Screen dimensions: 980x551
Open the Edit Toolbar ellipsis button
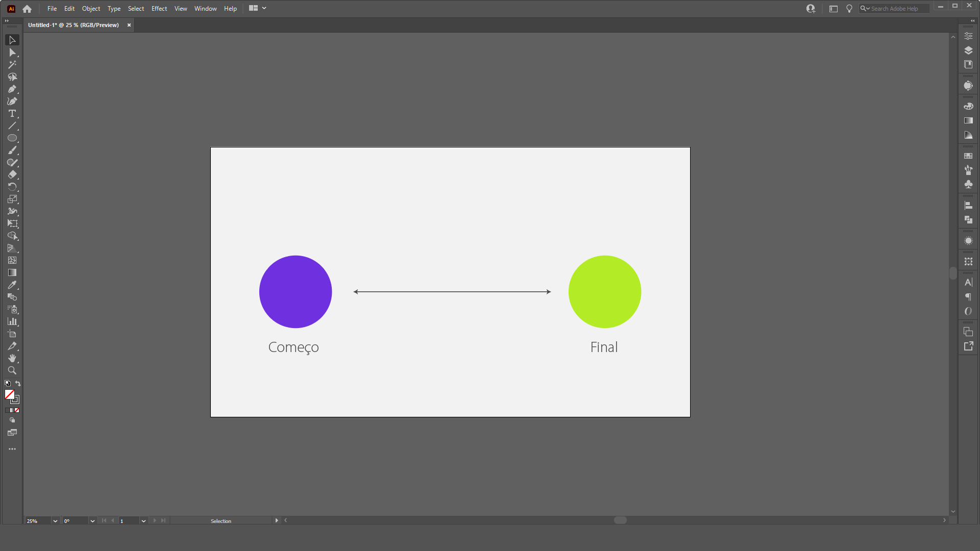tap(12, 449)
